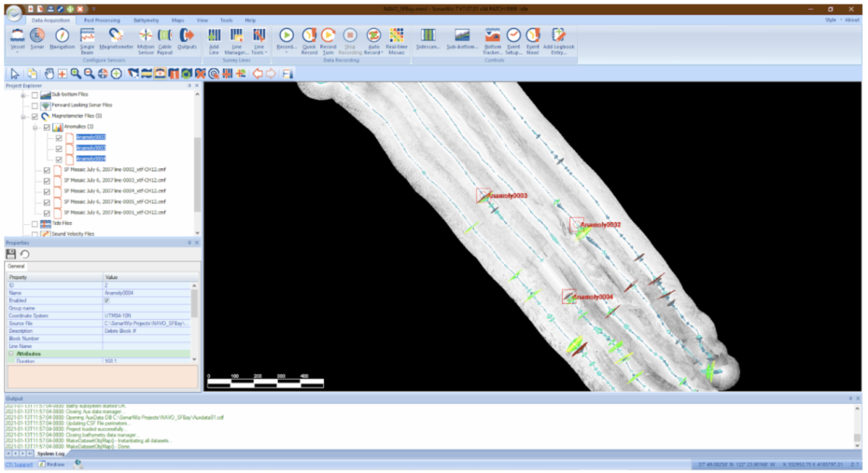Screen dimensions: 868x473
Task: Collapse the Attributes property section
Action: pyautogui.click(x=11, y=354)
